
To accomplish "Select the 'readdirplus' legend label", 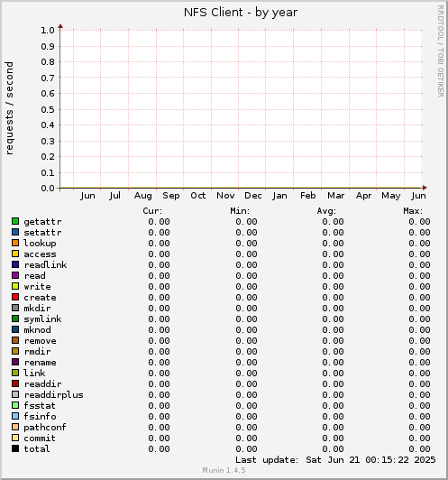I will point(53,395).
